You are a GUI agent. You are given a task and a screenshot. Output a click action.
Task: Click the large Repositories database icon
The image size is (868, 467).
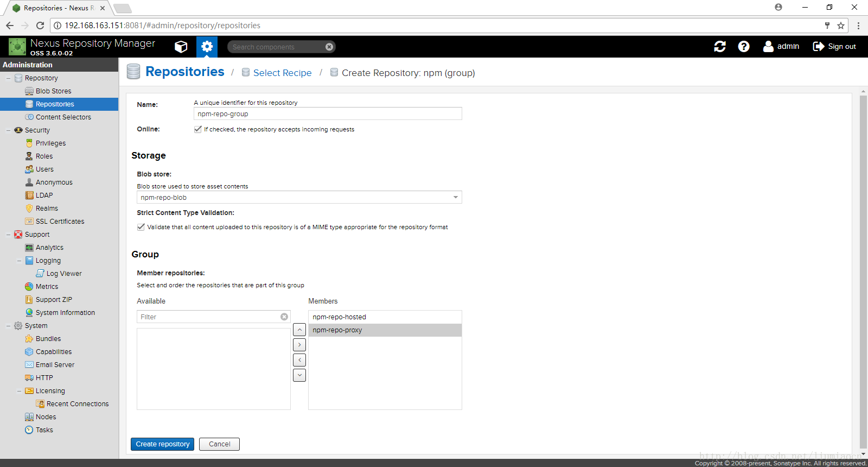click(x=133, y=72)
